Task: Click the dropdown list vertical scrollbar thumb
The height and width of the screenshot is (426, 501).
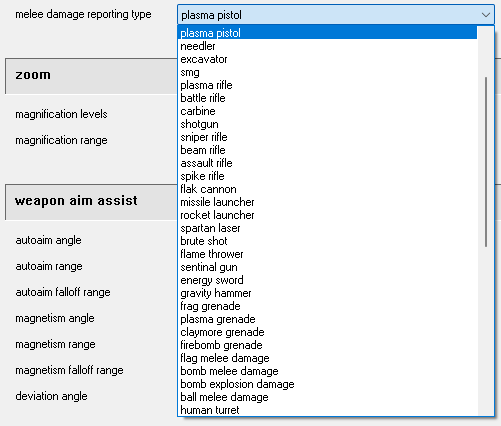Action: [486, 162]
